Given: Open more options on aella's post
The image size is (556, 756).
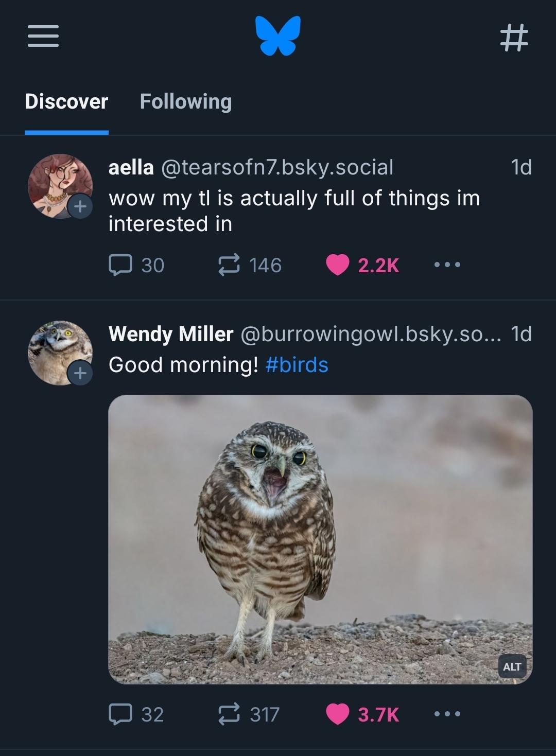Looking at the screenshot, I should (447, 265).
